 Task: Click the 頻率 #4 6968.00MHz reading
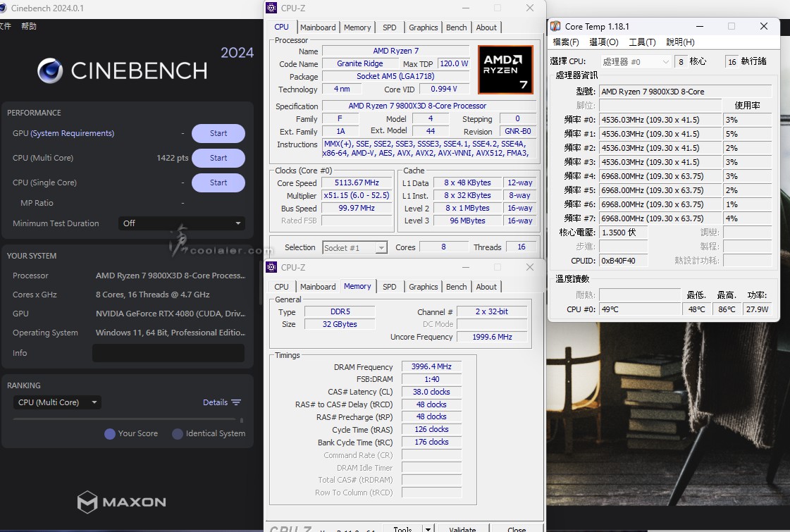click(x=660, y=176)
